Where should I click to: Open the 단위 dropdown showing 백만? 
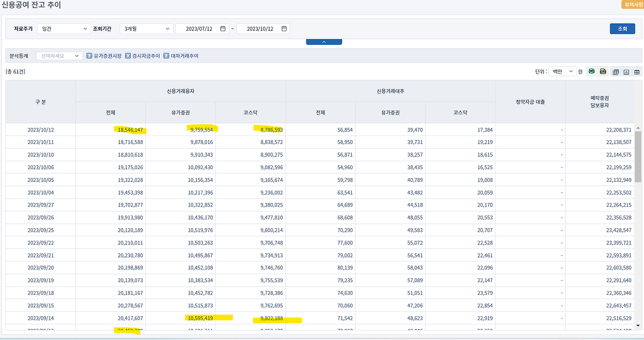point(561,71)
